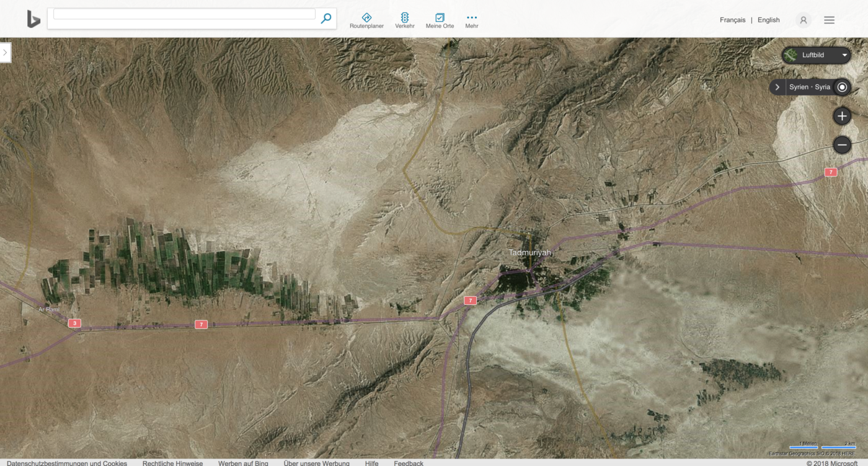
Task: Zoom out with the minus button
Action: 841,146
